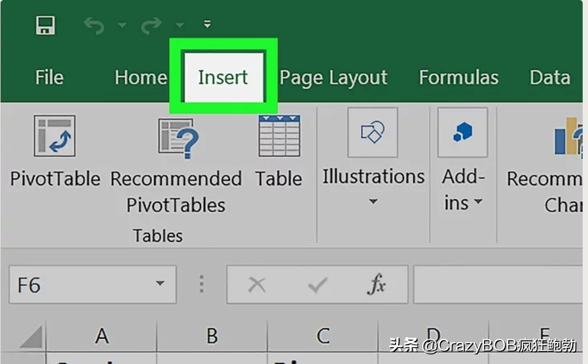Click the Enter checkmark in formula bar
The width and height of the screenshot is (588, 364).
click(317, 285)
